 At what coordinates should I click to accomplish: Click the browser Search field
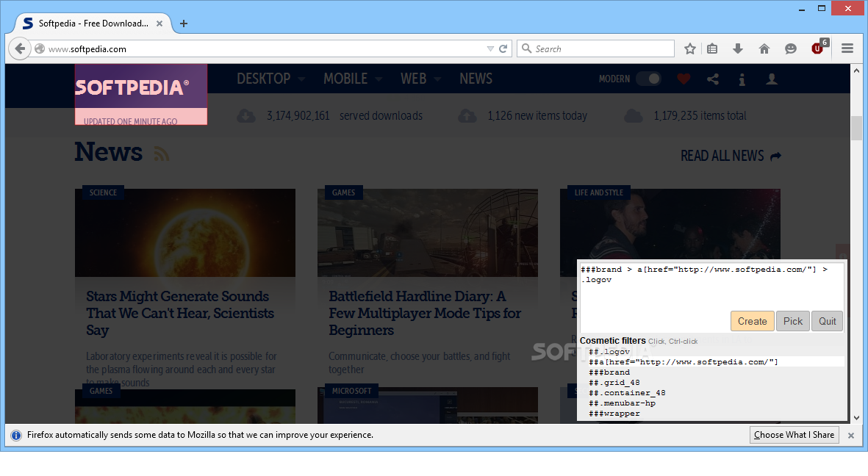(595, 48)
